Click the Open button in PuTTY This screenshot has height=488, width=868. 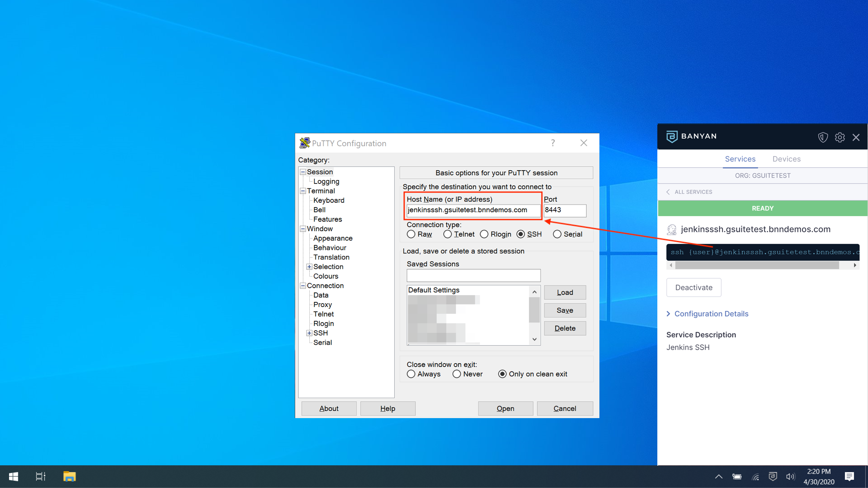(x=505, y=409)
